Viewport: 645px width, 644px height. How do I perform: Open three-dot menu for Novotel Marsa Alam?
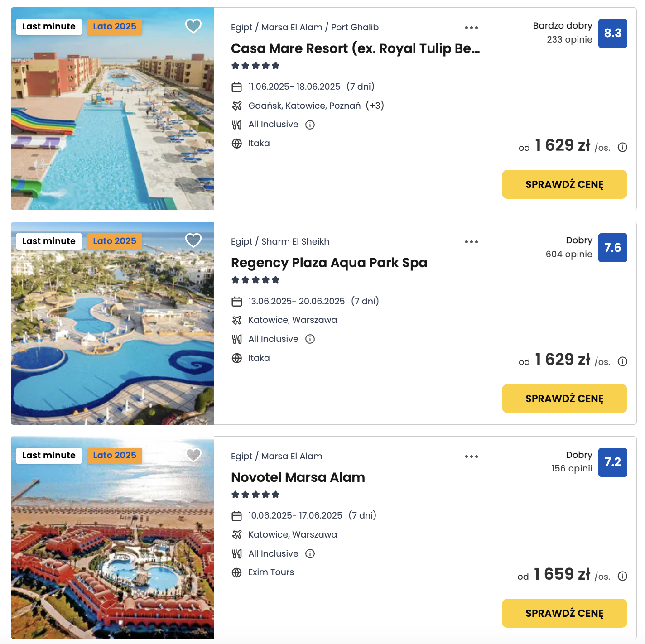click(x=471, y=457)
